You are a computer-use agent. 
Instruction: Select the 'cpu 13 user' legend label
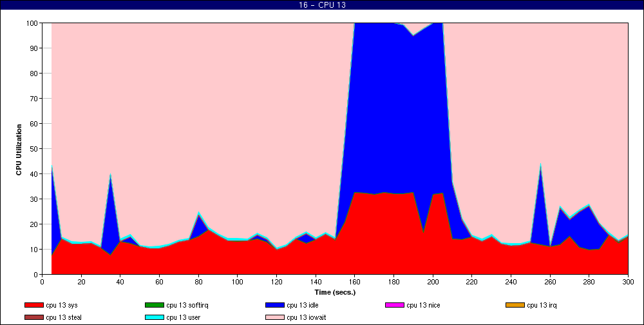coord(183,318)
